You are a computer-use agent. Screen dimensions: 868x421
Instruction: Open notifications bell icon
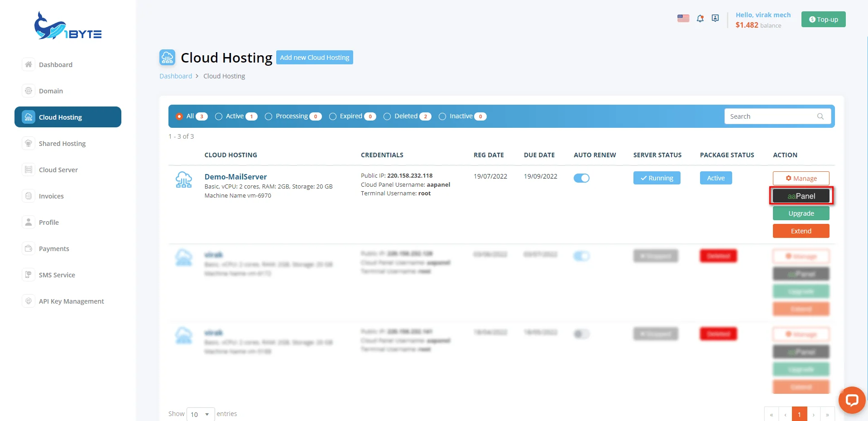tap(700, 19)
